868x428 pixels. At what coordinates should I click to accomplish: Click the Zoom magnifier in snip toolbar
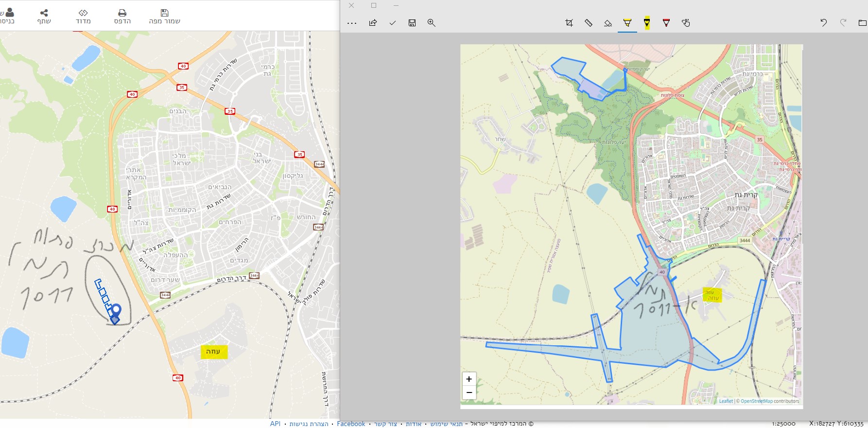pos(431,23)
